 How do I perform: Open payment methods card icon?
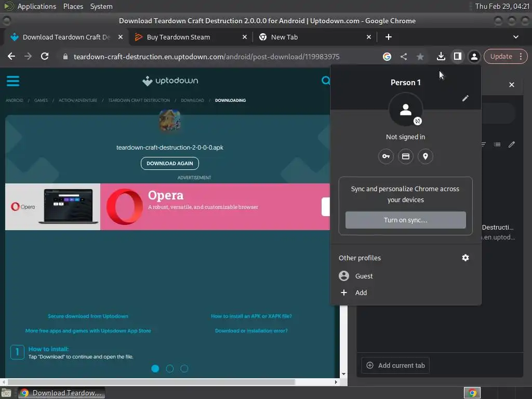click(x=405, y=156)
